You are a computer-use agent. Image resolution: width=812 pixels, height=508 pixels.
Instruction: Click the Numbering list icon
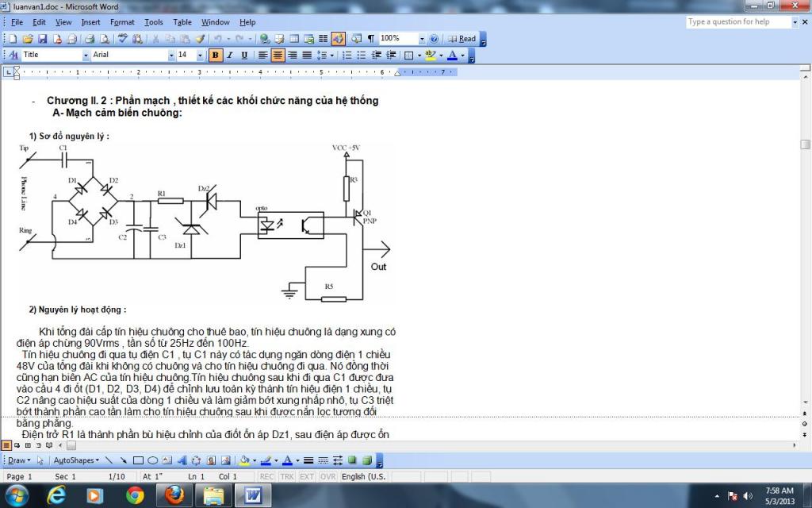tap(347, 55)
